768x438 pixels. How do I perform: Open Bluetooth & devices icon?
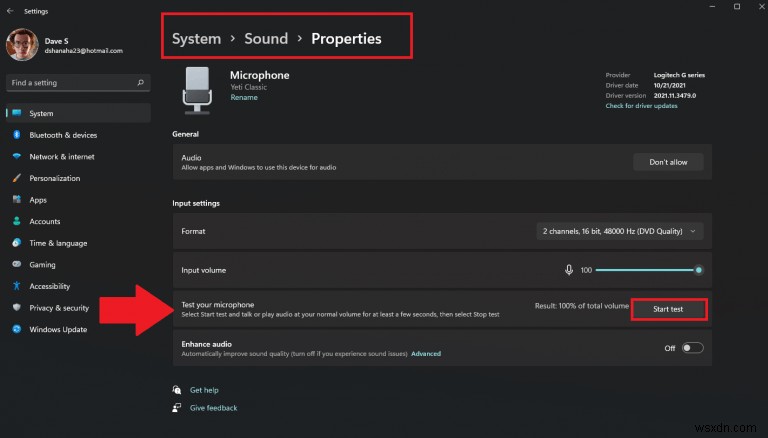click(x=18, y=135)
